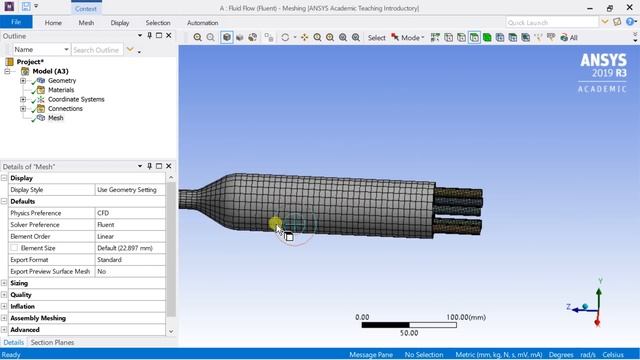Switch to the Section Planes tab
The image size is (640, 360).
click(x=52, y=342)
